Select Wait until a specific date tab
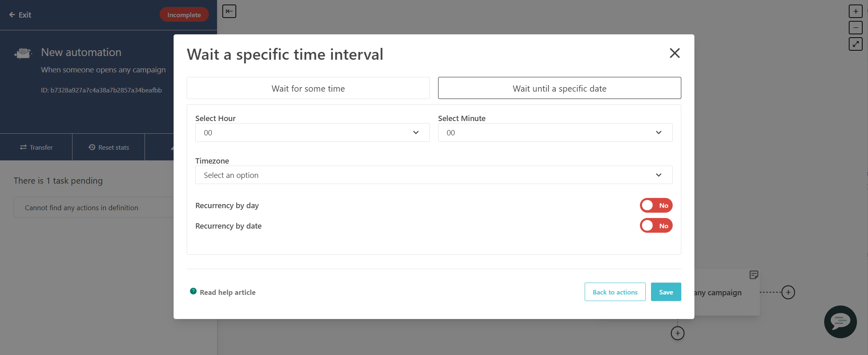Screen dimensions: 868x355 (x=559, y=88)
